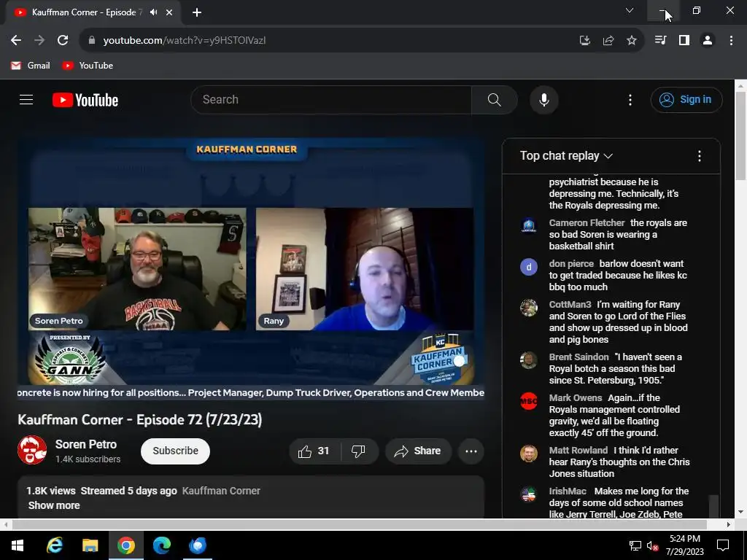The width and height of the screenshot is (747, 560).
Task: Click the page vertical scrollbar thumb
Action: 740,136
